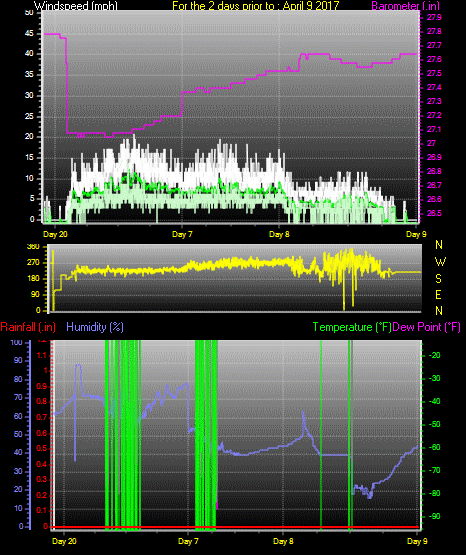The width and height of the screenshot is (466, 555).
Task: Click the Humidity (%) legend label
Action: coord(95,327)
